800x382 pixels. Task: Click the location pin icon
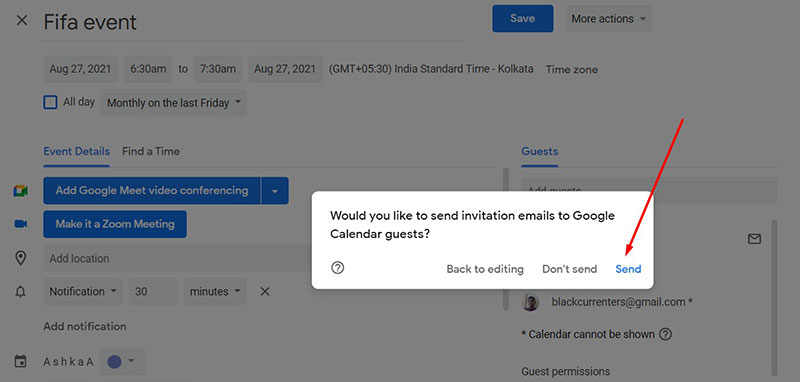(x=20, y=258)
